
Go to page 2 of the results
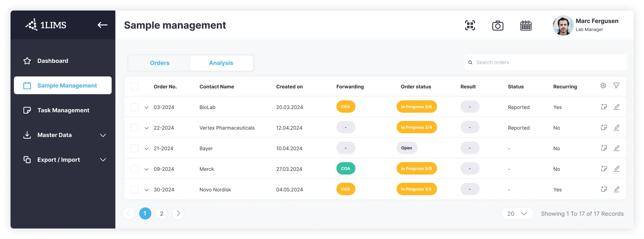pyautogui.click(x=162, y=214)
